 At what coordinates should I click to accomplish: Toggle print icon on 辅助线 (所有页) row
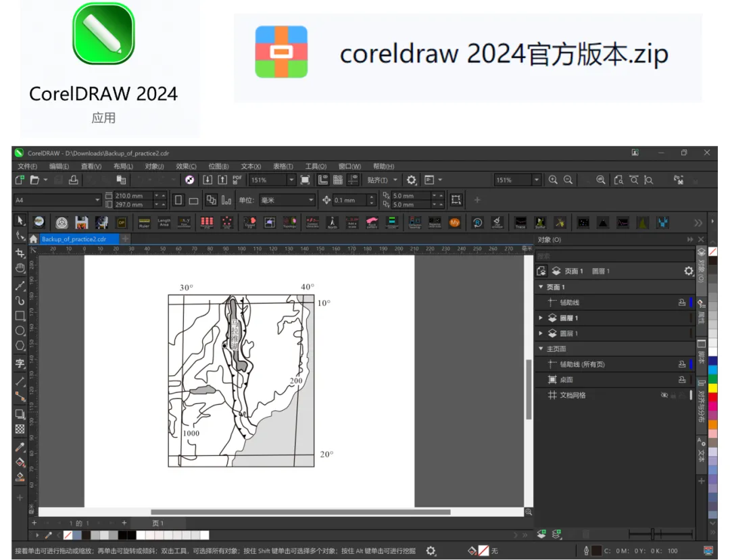pos(682,364)
